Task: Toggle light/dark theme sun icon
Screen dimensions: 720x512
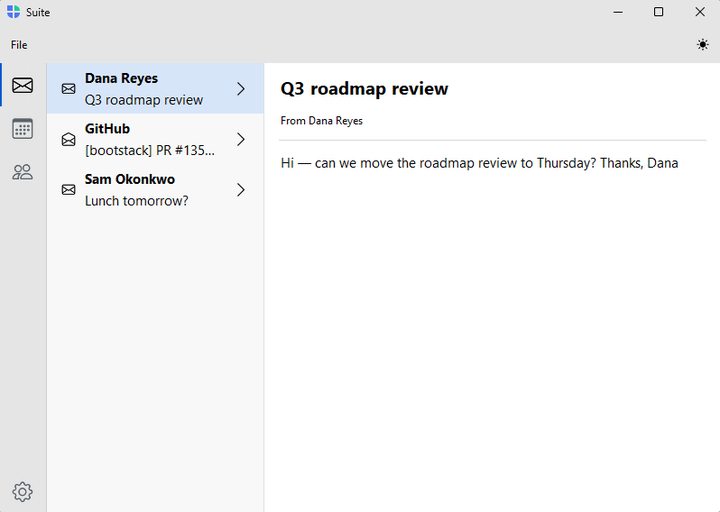Action: [x=702, y=45]
